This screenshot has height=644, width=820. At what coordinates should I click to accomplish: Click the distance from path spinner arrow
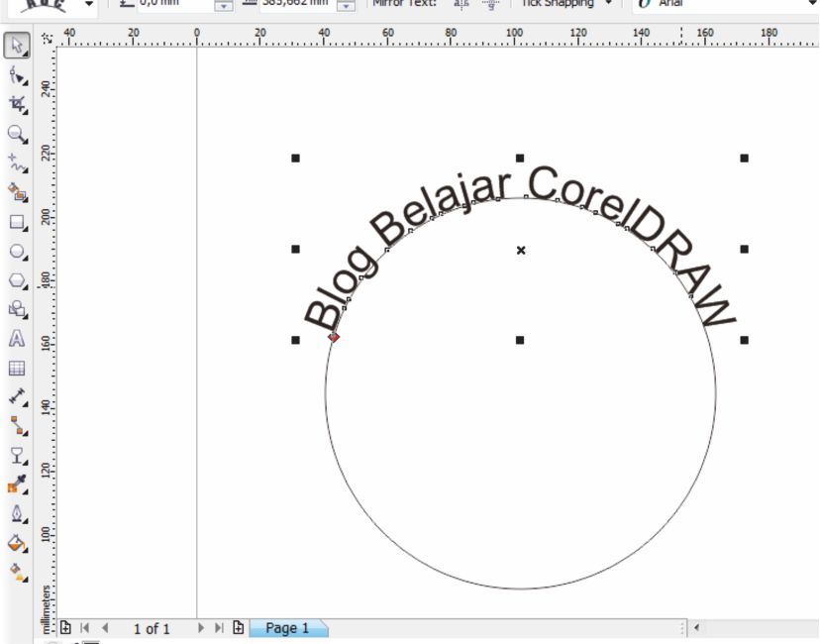(x=224, y=5)
